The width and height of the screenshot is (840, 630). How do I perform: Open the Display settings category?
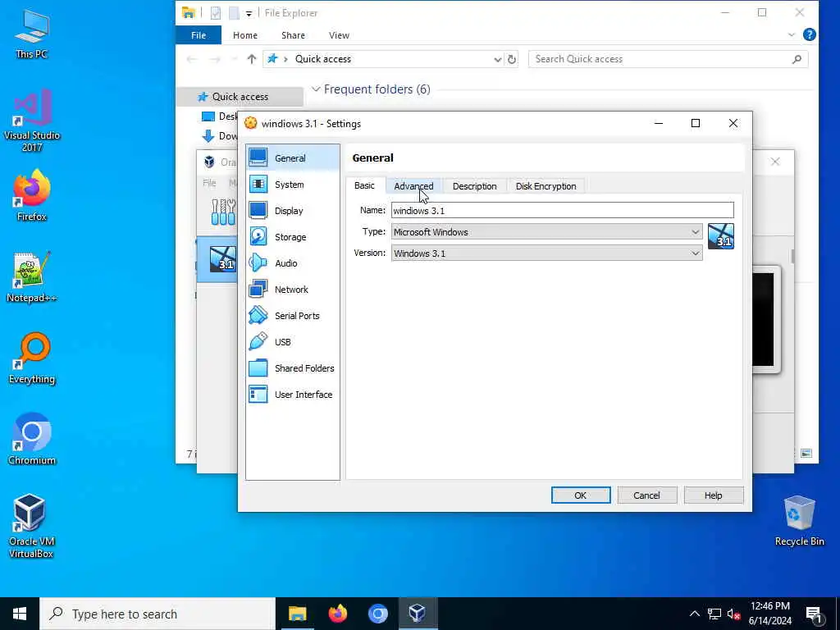[x=293, y=211]
